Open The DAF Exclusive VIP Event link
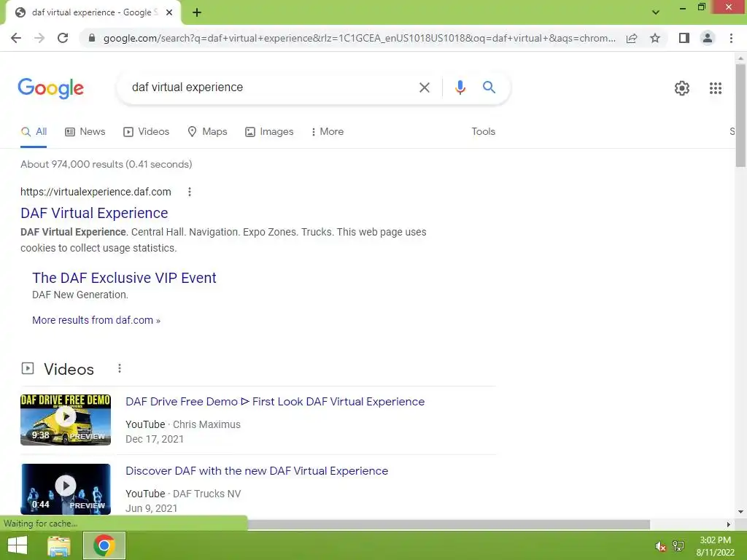Viewport: 747px width, 560px height. coord(124,278)
